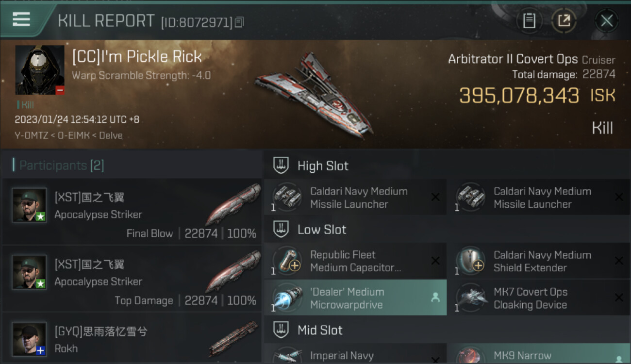Select the MK7 Covert Ops Cloaking Device

pyautogui.click(x=538, y=298)
